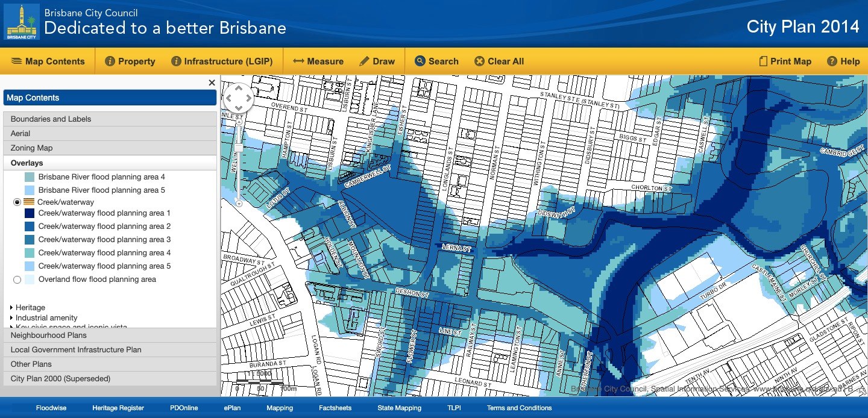868x418 pixels.
Task: Click 'Creek/waterway flood planning area 3' label
Action: click(x=104, y=240)
